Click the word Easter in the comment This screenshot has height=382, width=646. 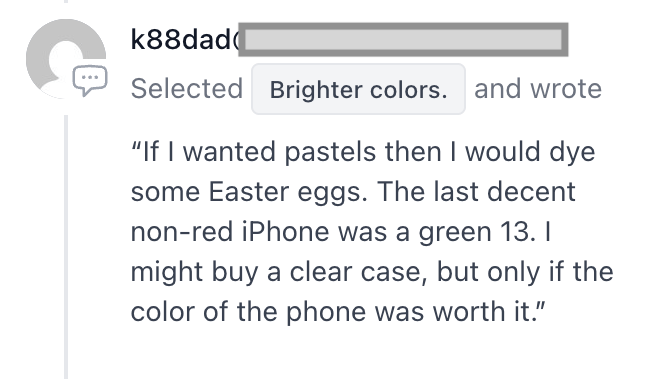pyautogui.click(x=249, y=192)
